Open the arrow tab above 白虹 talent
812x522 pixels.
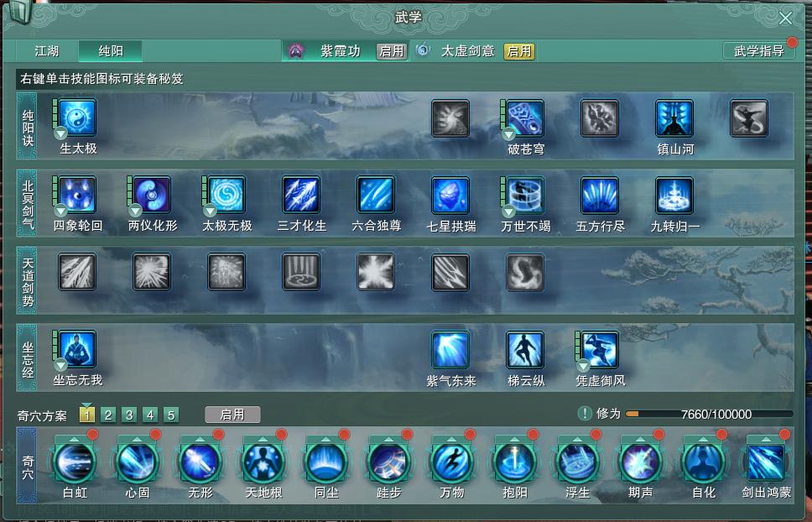(x=74, y=439)
